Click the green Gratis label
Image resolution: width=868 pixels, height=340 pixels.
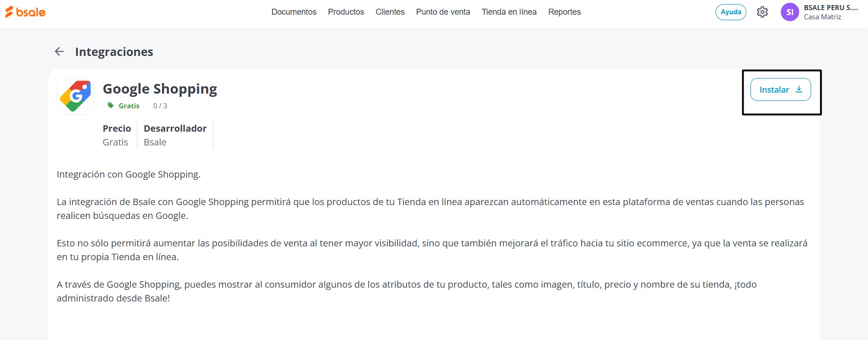pyautogui.click(x=129, y=106)
